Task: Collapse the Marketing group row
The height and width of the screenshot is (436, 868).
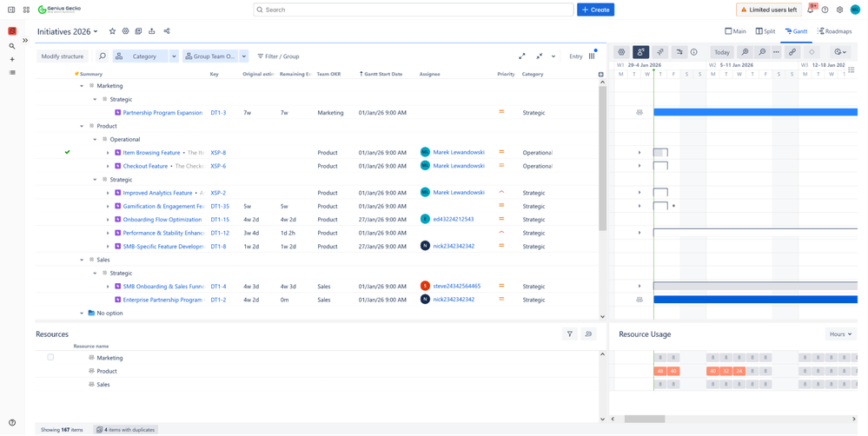Action: pyautogui.click(x=82, y=86)
